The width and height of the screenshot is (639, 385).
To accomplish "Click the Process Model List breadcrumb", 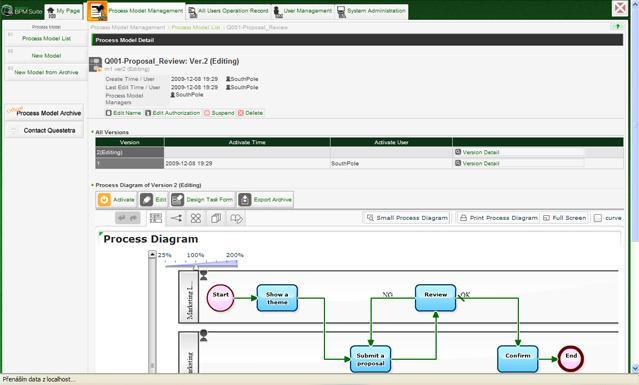I will coord(196,27).
